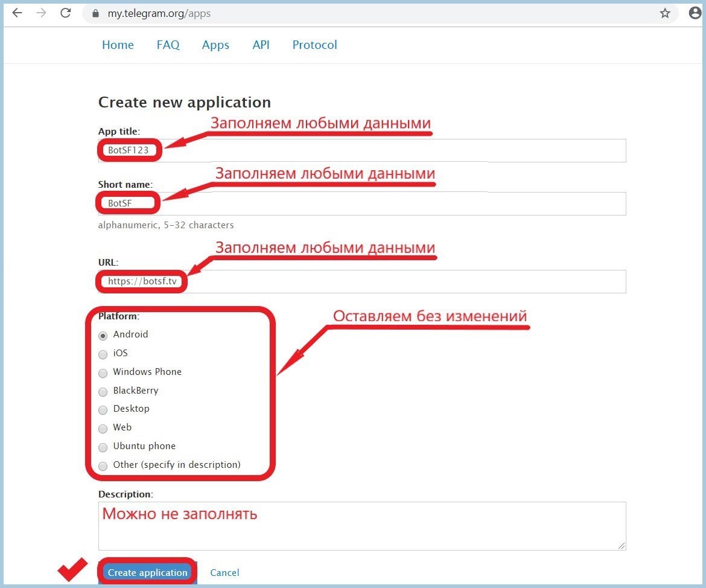Click the "Platform:" label
The width and height of the screenshot is (706, 588).
[x=119, y=316]
